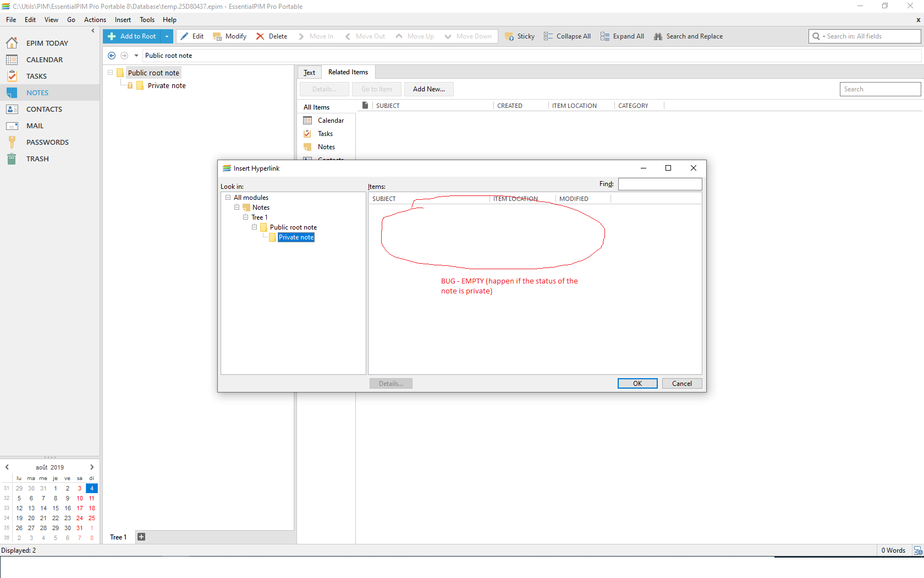Click the Related Items Search field
The image size is (924, 578).
coord(880,89)
